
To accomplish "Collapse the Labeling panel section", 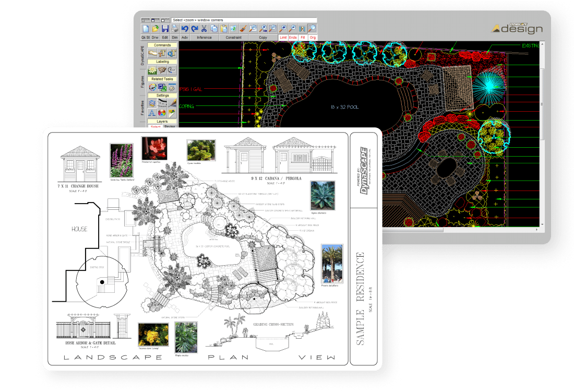I will [162, 62].
